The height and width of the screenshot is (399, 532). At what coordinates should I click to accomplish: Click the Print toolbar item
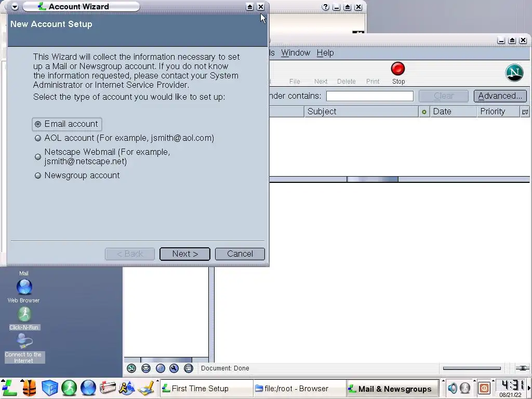pos(373,82)
